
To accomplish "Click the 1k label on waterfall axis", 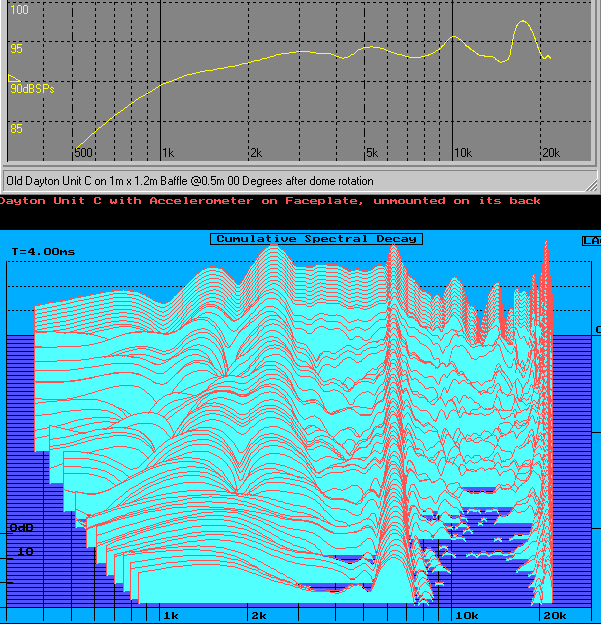I will click(171, 615).
